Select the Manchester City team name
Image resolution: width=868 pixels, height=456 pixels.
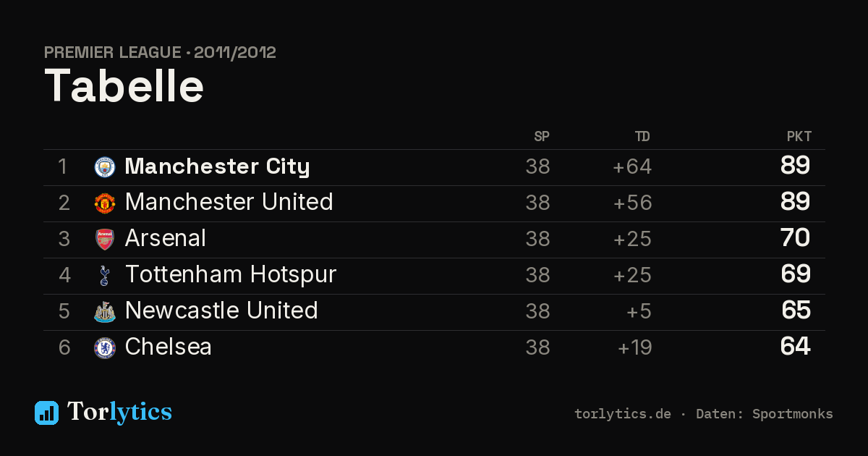pos(217,166)
